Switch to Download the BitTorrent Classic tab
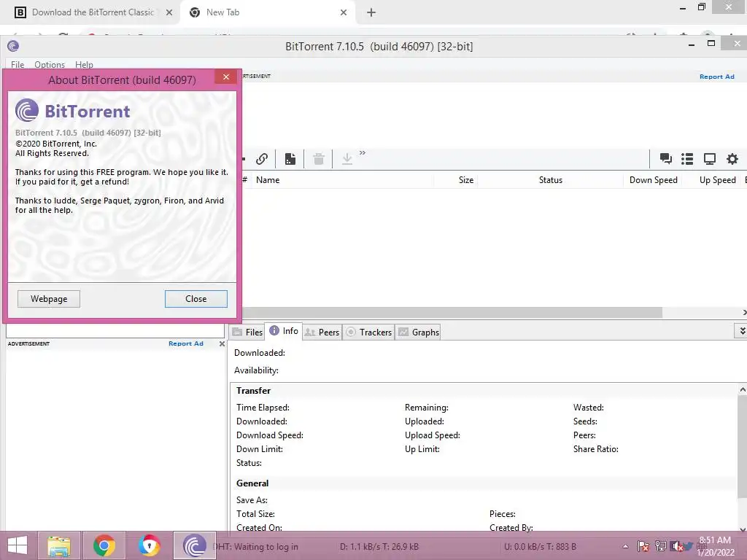This screenshot has width=747, height=560. coord(93,12)
